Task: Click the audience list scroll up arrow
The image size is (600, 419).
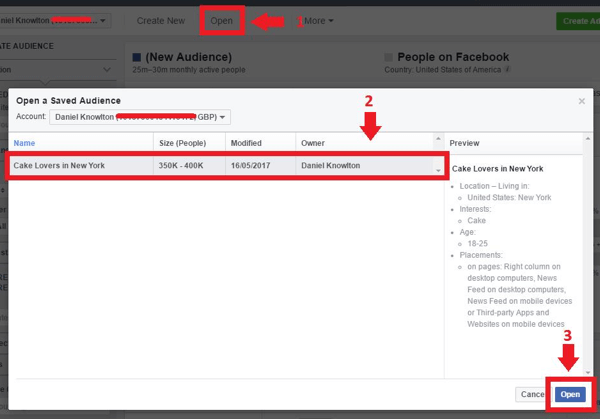Action: (438, 139)
